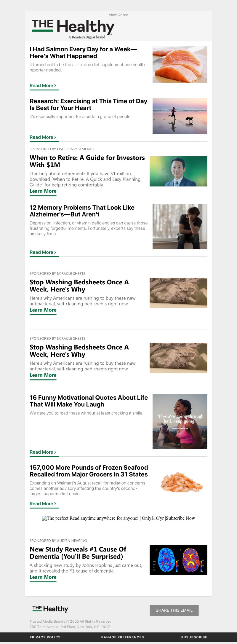Open the salmon fillet article thumbnail
This screenshot has height=644, width=237.
[180, 64]
